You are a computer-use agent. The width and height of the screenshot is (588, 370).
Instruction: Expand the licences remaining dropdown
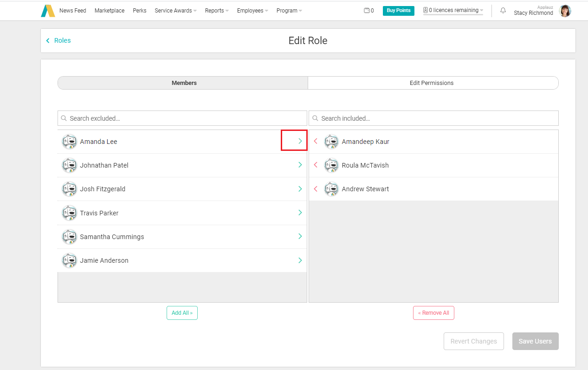[x=453, y=10]
